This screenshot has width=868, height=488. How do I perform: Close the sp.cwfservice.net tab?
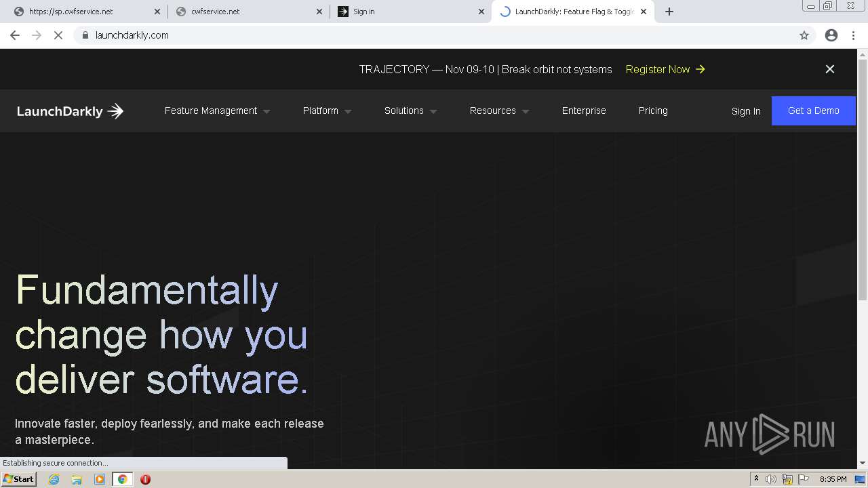(x=157, y=12)
